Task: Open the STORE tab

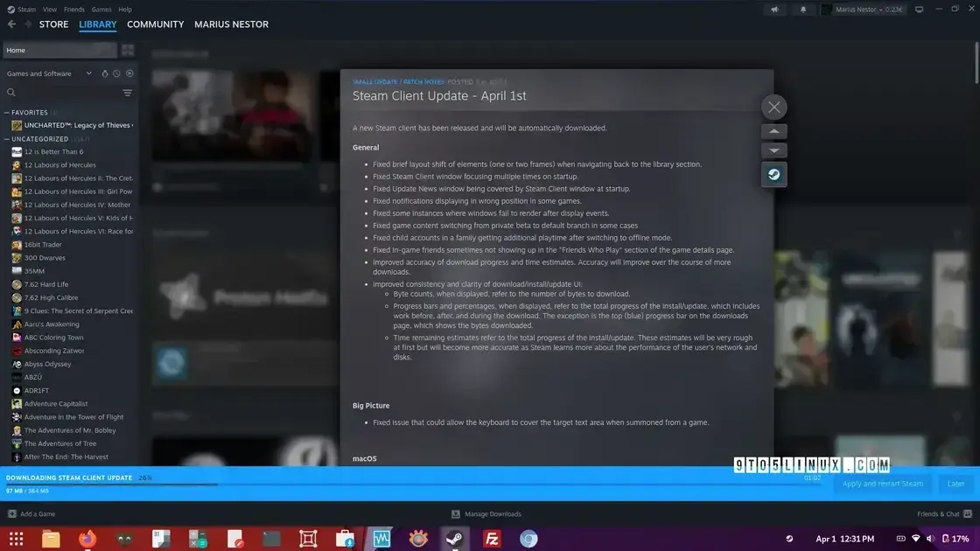Action: pos(53,24)
